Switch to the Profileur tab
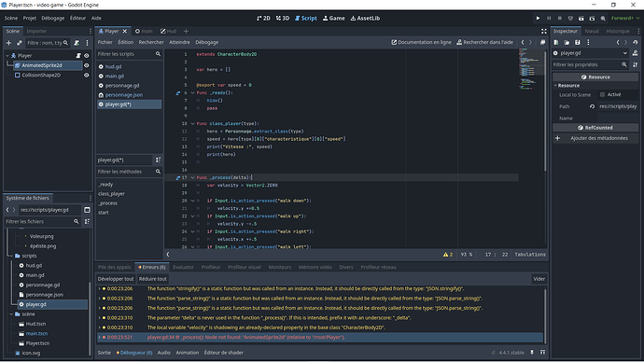 [x=211, y=267]
